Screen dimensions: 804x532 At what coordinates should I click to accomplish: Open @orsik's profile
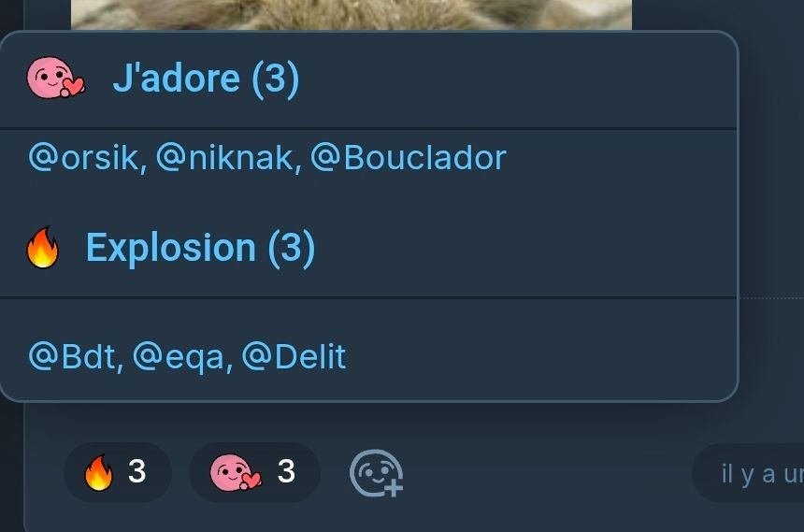(86, 158)
